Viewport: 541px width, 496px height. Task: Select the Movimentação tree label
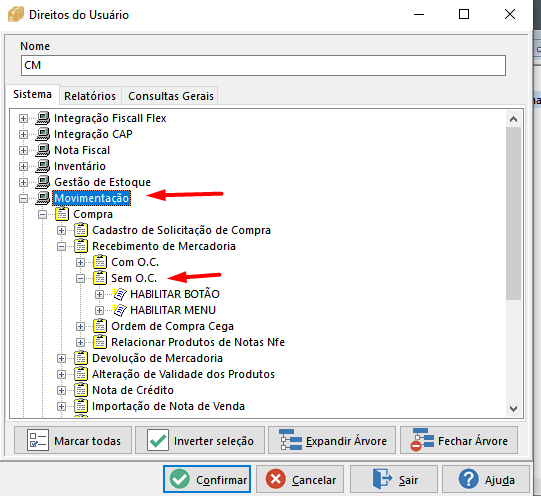(91, 198)
